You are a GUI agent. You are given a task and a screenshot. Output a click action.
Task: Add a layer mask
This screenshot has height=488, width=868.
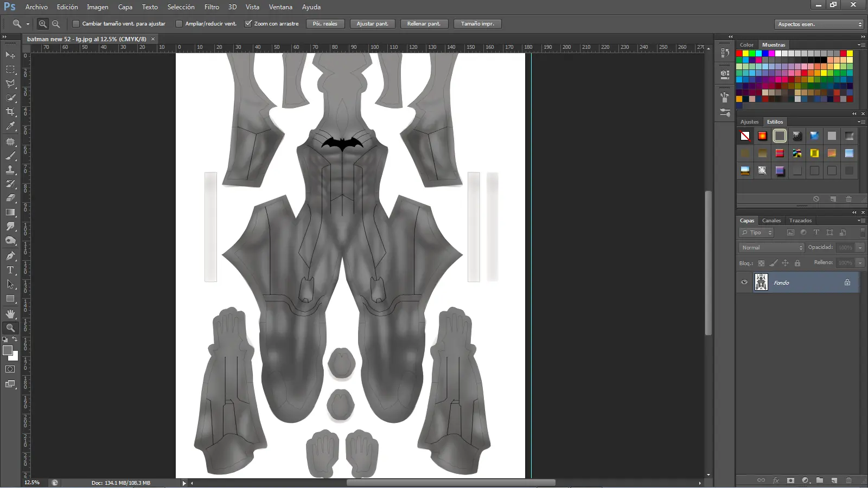click(790, 480)
